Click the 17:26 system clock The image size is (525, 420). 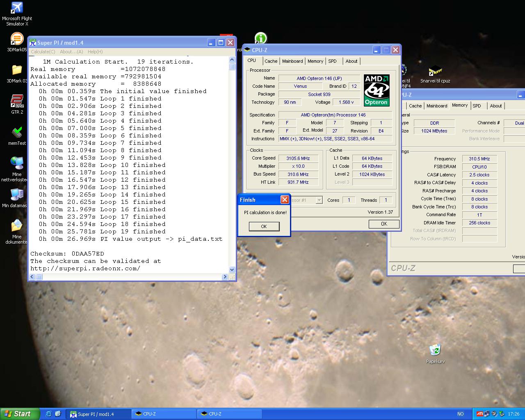tap(513, 414)
